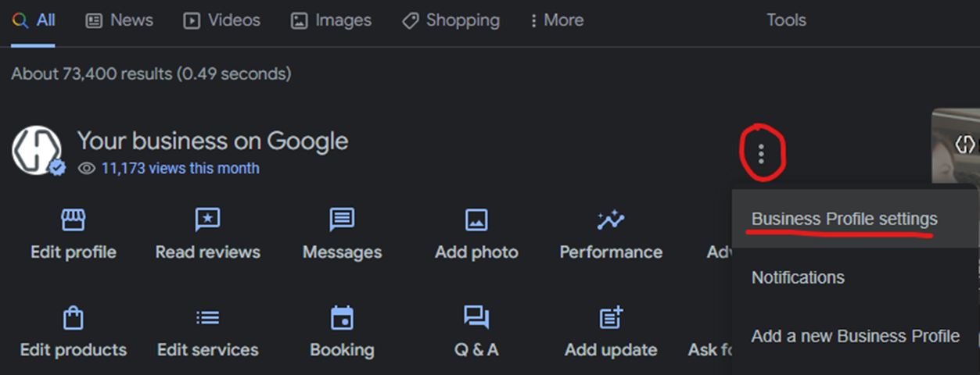Viewport: 980px width, 375px height.
Task: Switch to the Videos search tab
Action: point(221,20)
